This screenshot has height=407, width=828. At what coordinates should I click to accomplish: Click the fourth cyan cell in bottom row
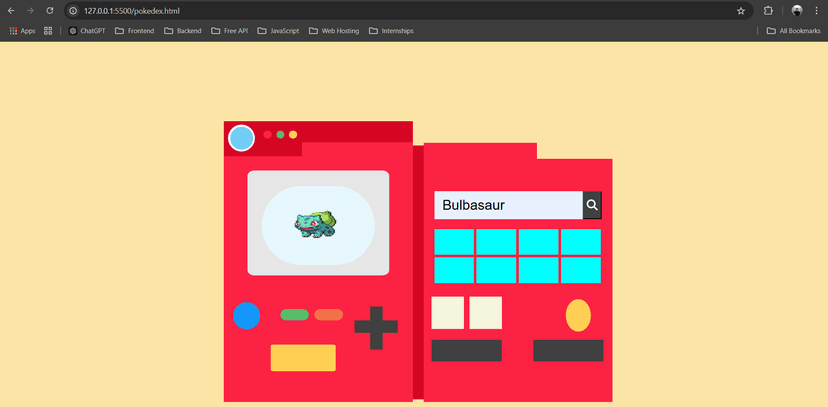coord(581,270)
